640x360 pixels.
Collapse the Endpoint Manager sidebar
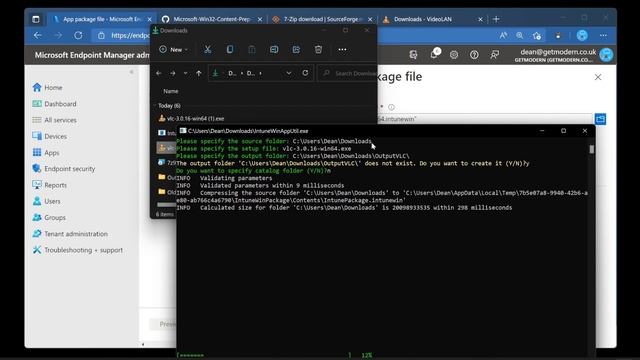tap(131, 72)
